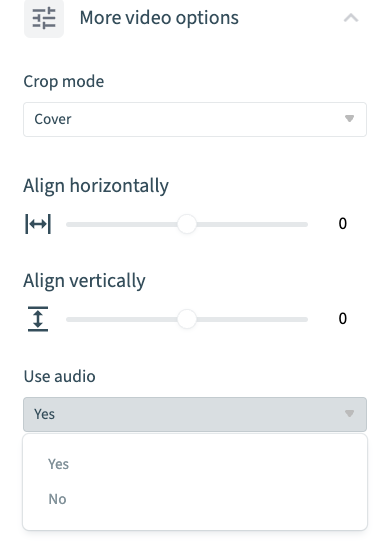Click the sliders icon beside More video options

click(x=44, y=18)
